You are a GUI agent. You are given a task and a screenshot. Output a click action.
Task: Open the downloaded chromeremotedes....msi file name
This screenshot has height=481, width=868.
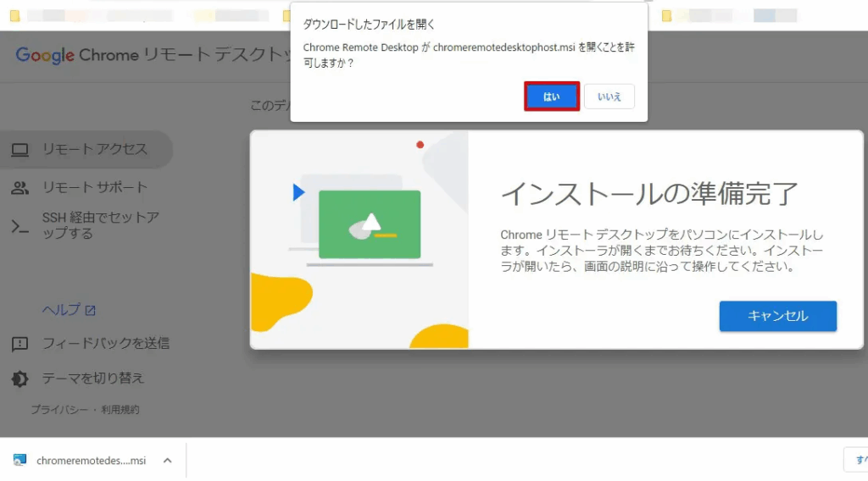point(91,461)
